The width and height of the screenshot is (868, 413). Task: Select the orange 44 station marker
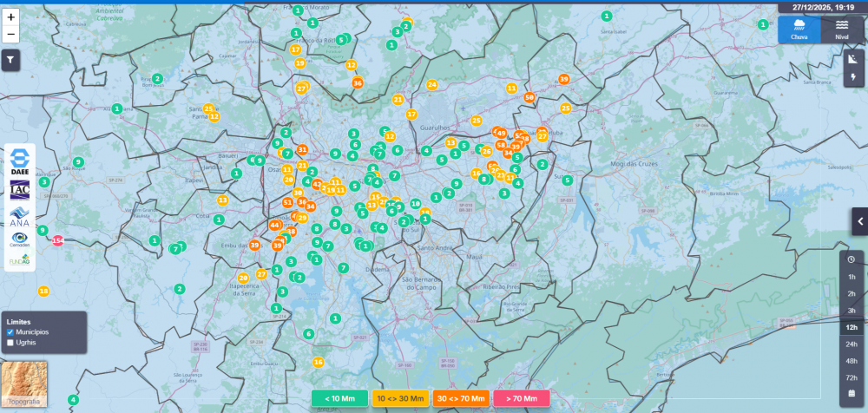(274, 226)
